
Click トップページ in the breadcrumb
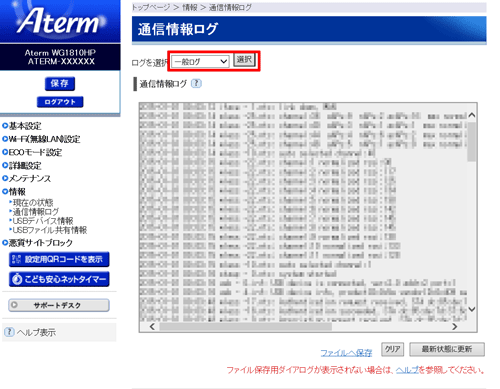(151, 7)
